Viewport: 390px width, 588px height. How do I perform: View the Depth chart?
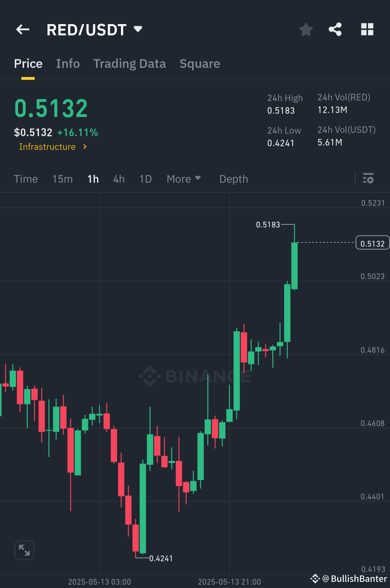[233, 179]
